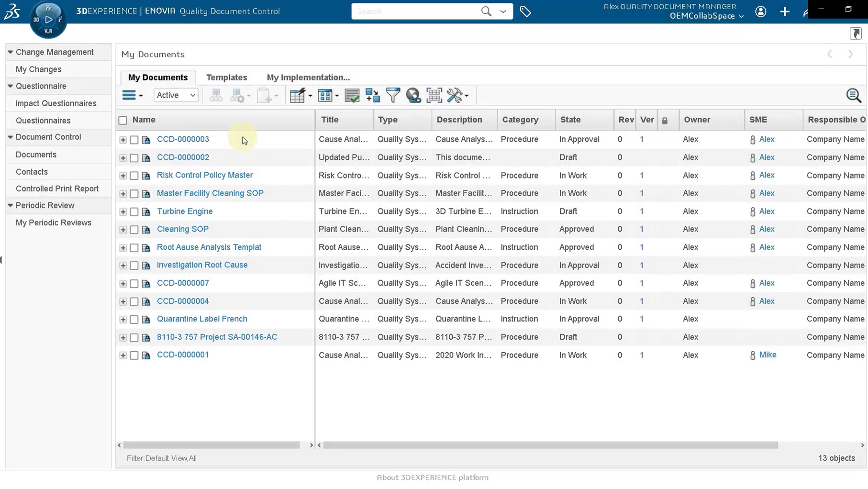Viewport: 868px width, 489px height.
Task: Switch to the Templates tab
Action: point(226,78)
